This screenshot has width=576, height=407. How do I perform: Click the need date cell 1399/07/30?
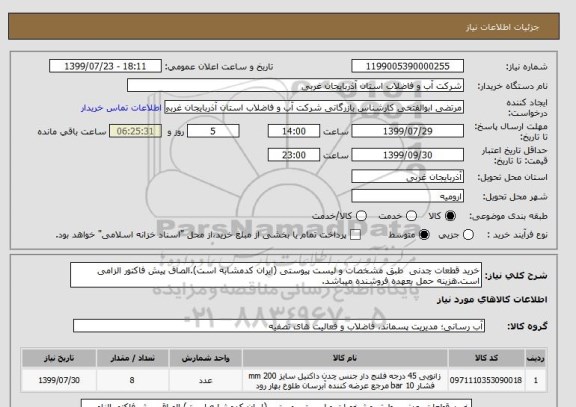pyautogui.click(x=59, y=380)
